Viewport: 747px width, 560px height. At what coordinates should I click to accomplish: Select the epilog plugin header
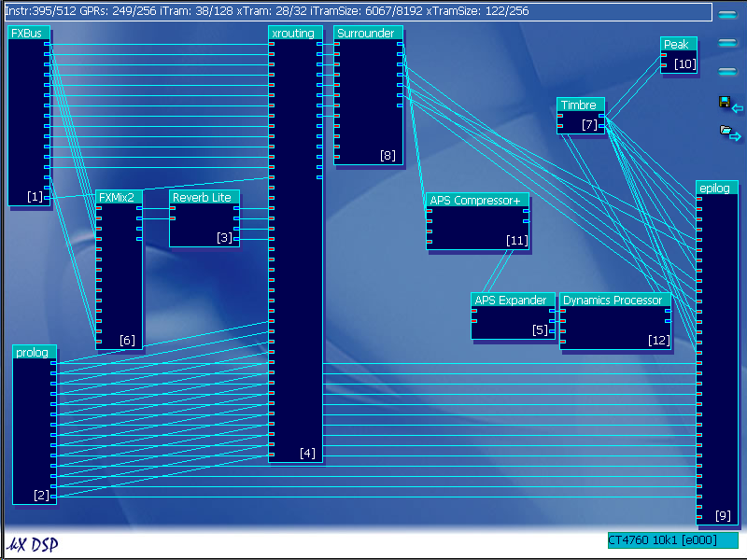pos(717,188)
